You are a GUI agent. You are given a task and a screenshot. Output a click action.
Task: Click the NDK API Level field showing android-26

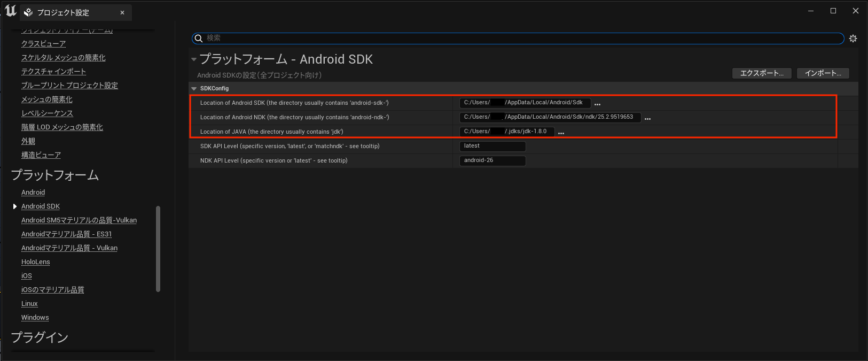click(x=492, y=160)
